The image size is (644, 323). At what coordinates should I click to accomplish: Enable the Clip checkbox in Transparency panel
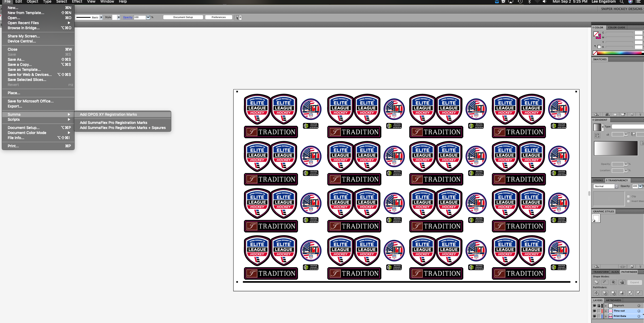tap(628, 196)
